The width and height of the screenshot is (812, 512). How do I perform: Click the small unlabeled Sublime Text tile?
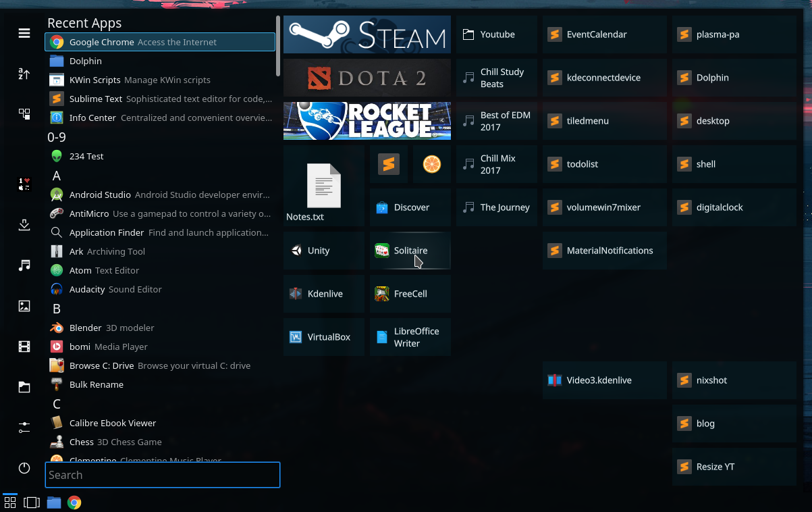point(389,164)
